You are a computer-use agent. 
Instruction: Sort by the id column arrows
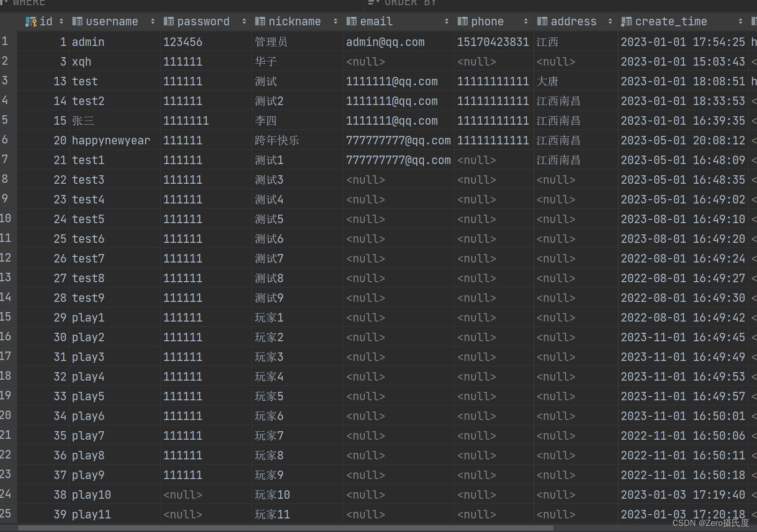[x=61, y=22]
